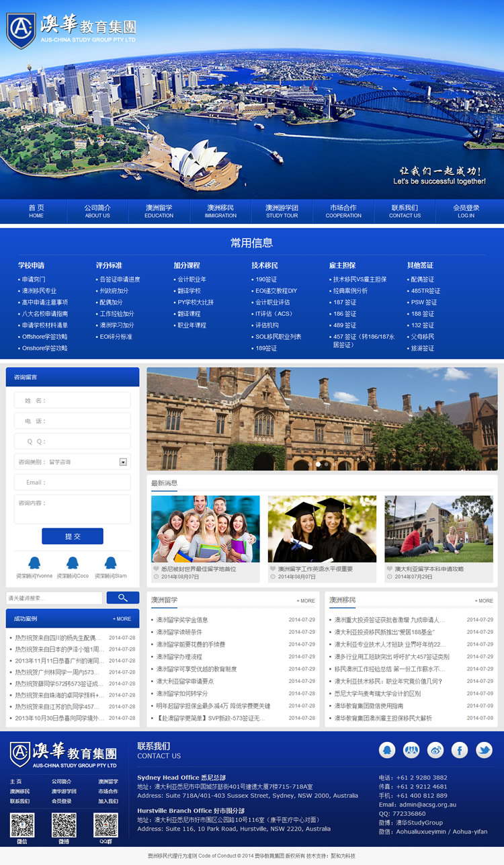Open the 190签证 link under 技术移民
The width and height of the screenshot is (504, 865).
(x=266, y=280)
